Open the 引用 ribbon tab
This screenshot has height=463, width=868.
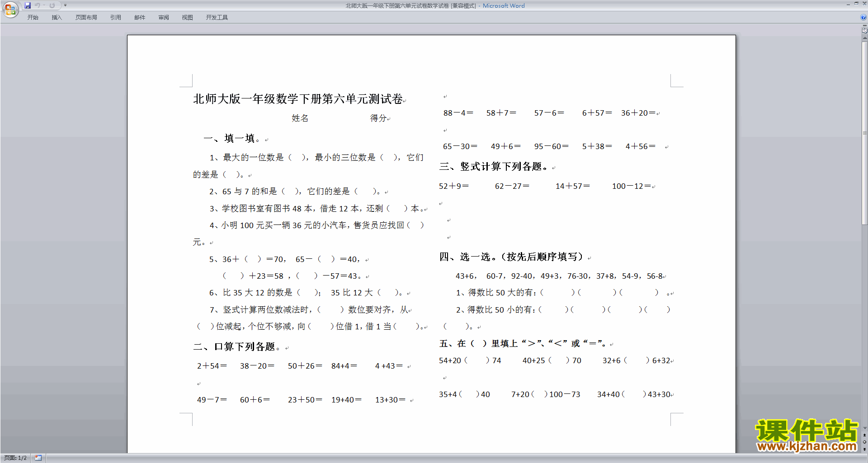point(116,18)
